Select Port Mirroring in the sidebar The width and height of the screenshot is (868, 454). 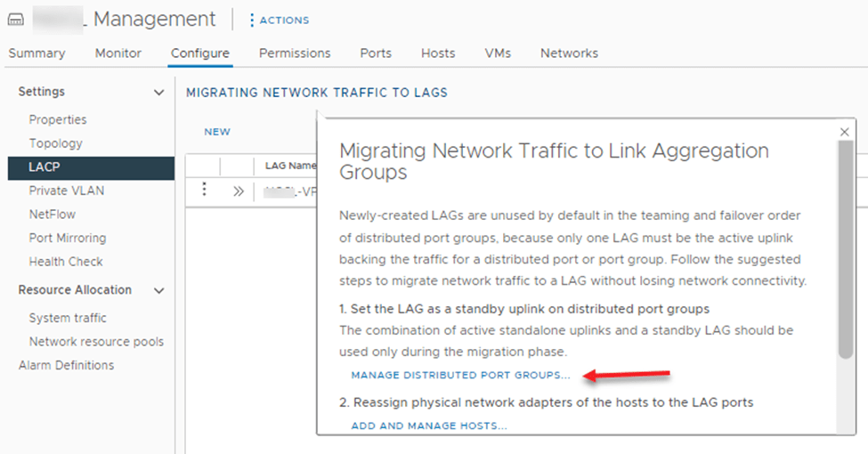coord(67,238)
